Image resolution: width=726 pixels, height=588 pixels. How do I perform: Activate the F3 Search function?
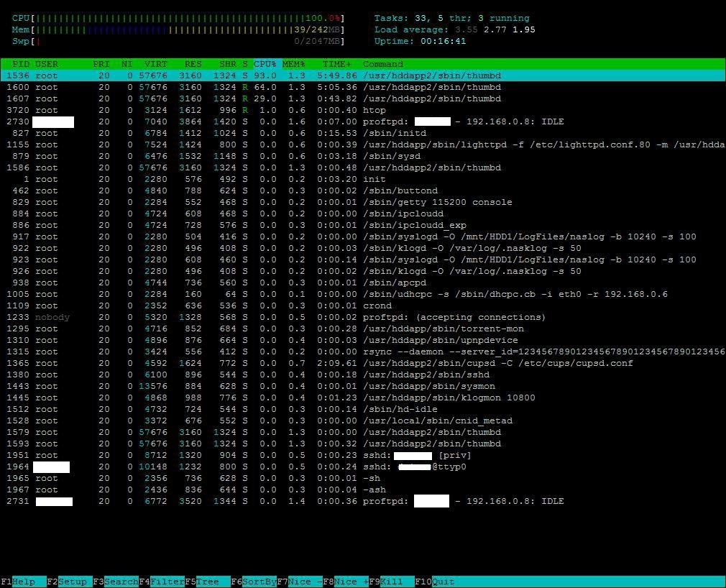(x=116, y=582)
